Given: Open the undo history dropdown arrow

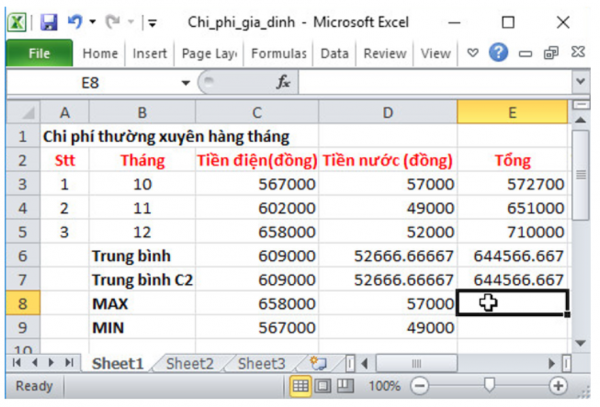Looking at the screenshot, I should [93, 22].
